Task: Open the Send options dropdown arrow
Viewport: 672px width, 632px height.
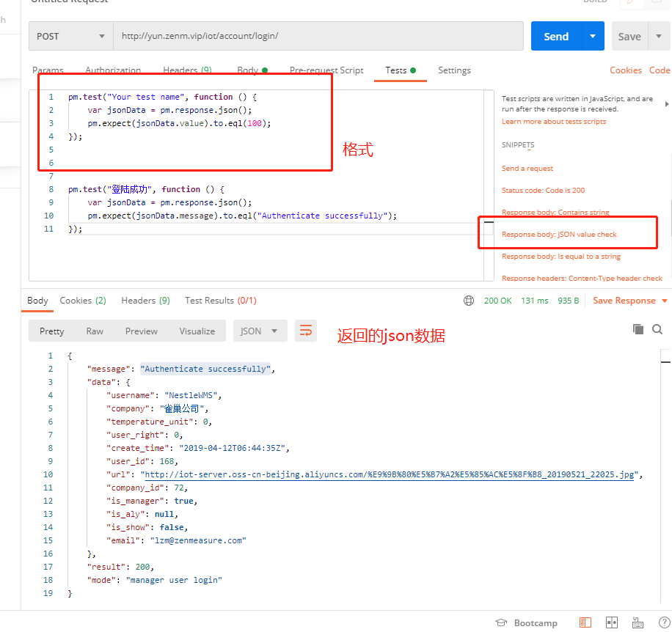Action: 594,37
